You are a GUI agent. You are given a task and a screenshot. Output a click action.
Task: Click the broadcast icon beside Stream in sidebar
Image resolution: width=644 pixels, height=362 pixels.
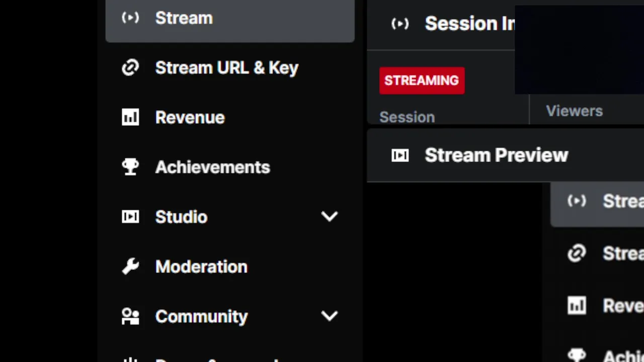(130, 18)
